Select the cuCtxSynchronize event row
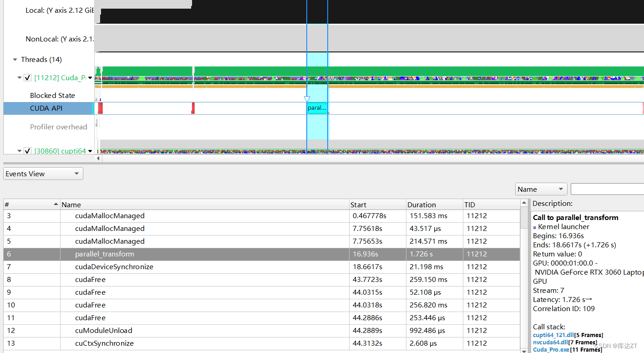The image size is (644, 353). pos(262,343)
